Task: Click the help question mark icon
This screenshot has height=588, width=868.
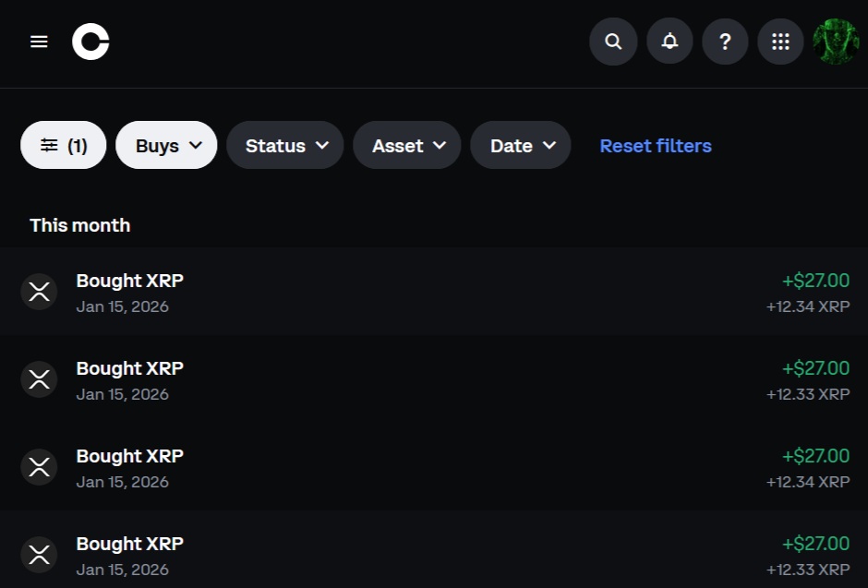Action: click(725, 42)
